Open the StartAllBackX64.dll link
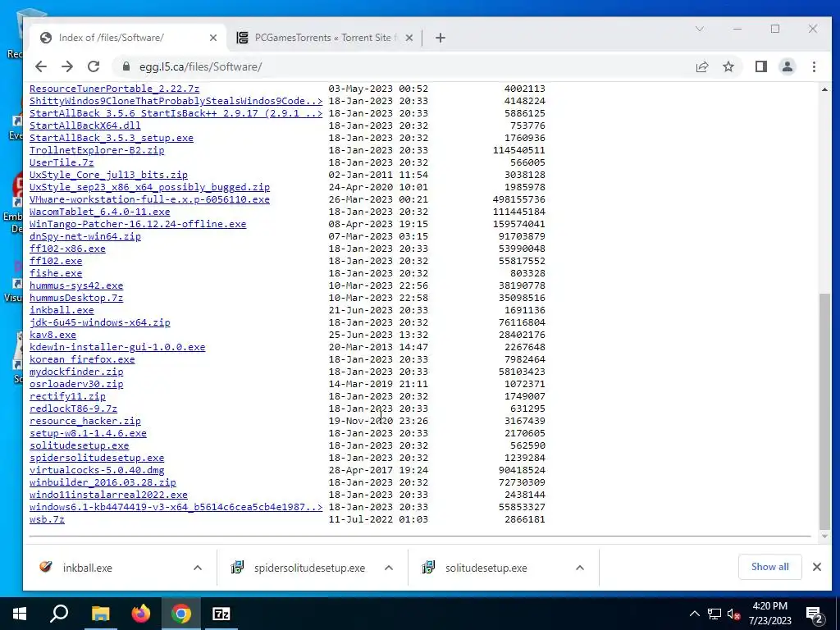Image resolution: width=840 pixels, height=630 pixels. (85, 126)
